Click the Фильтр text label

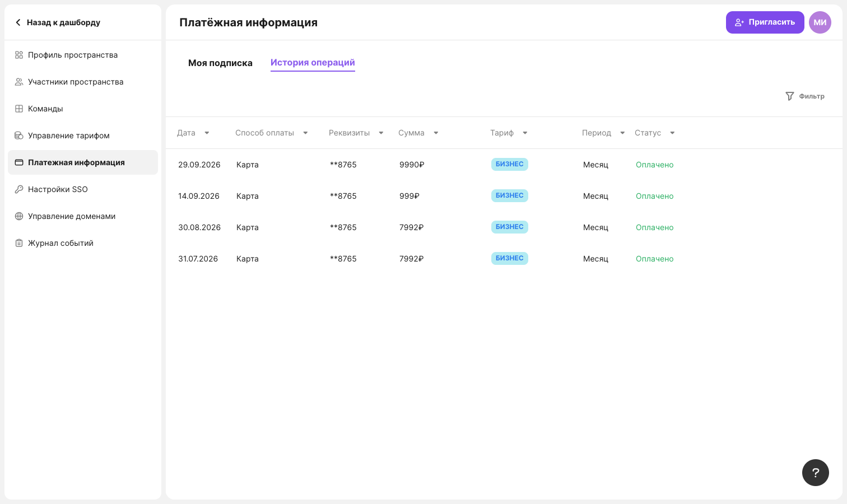(x=812, y=96)
